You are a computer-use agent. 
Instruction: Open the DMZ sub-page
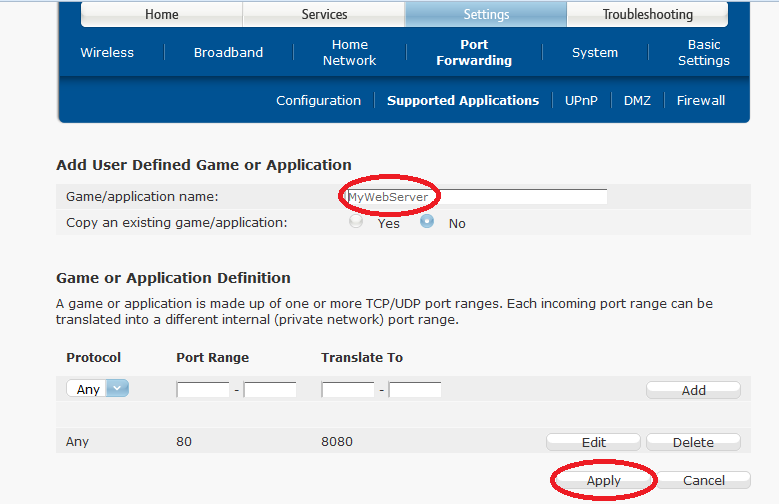pyautogui.click(x=637, y=100)
